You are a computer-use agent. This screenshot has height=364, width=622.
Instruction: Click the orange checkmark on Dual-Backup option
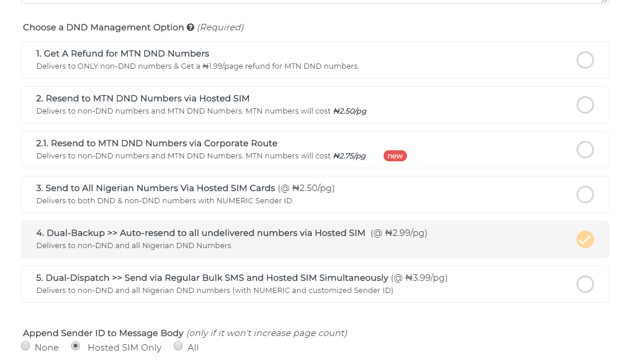pyautogui.click(x=585, y=239)
